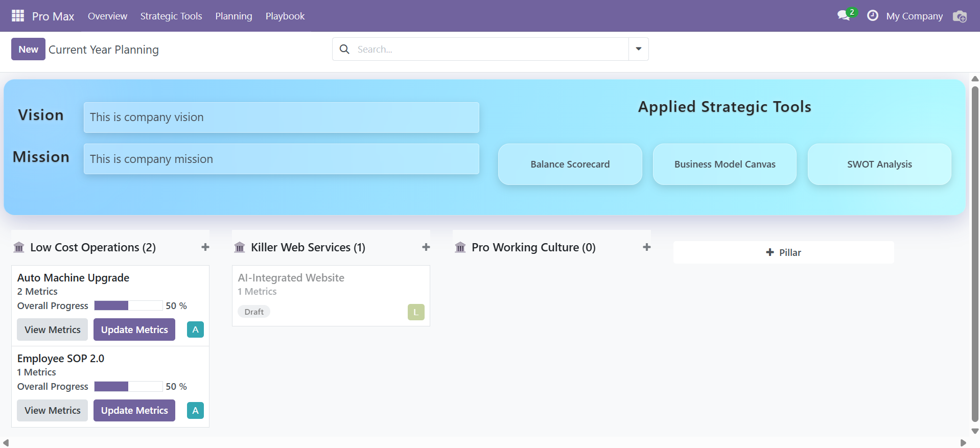This screenshot has height=448, width=980.
Task: Open the Planning menu
Action: click(x=234, y=16)
